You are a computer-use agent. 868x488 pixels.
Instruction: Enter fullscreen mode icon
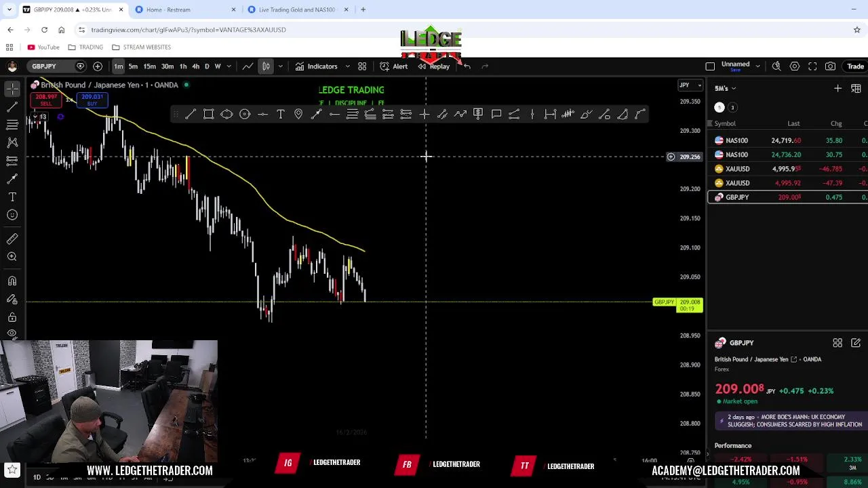812,66
